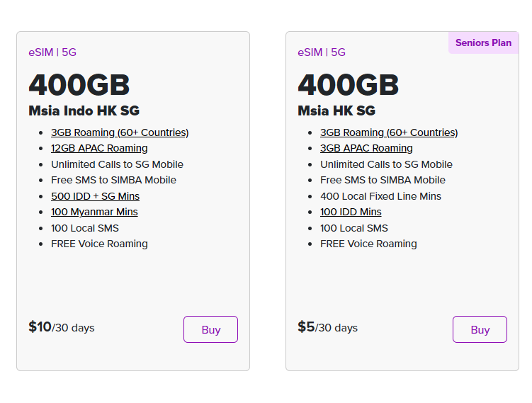532x403 pixels.
Task: Open 500 IDD + SG Mins link
Action: pyautogui.click(x=96, y=196)
